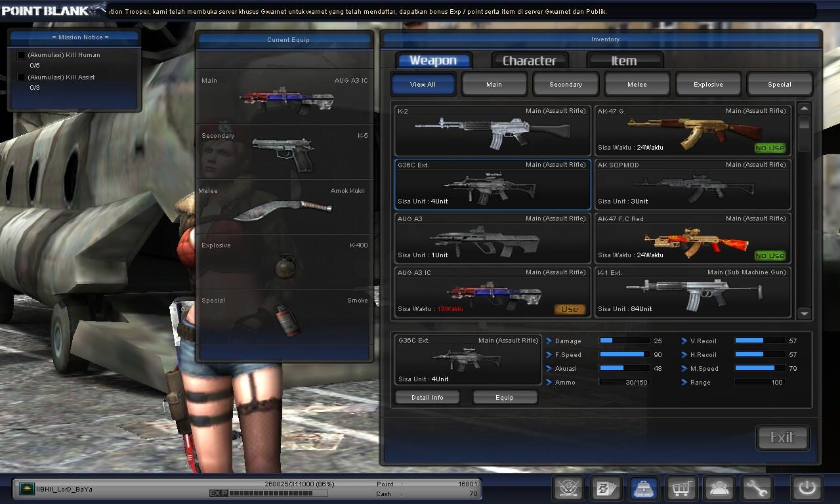Select the K-2 assault rifle item
Image resolution: width=840 pixels, height=504 pixels.
click(x=493, y=130)
